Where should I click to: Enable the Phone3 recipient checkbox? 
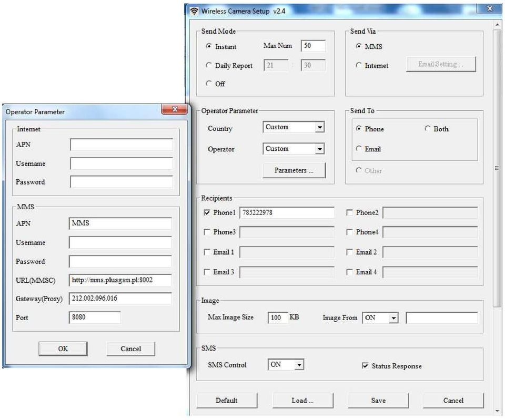coord(207,232)
